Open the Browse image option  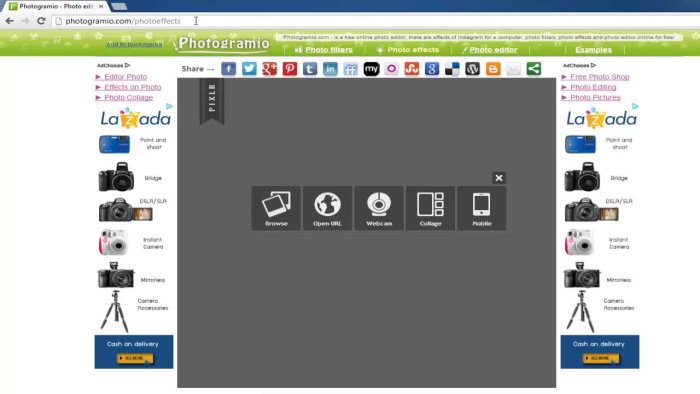coord(276,208)
